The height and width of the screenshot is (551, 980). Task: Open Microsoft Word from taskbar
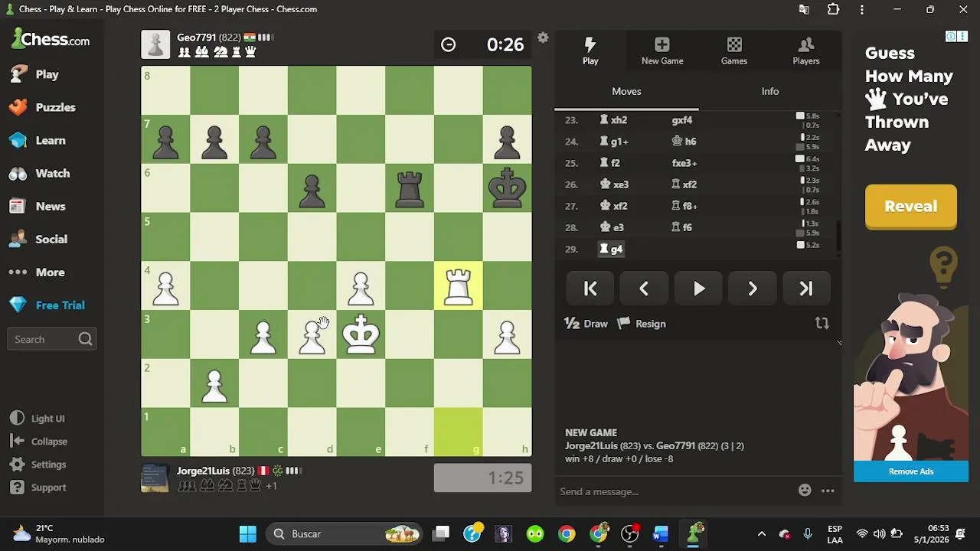661,533
